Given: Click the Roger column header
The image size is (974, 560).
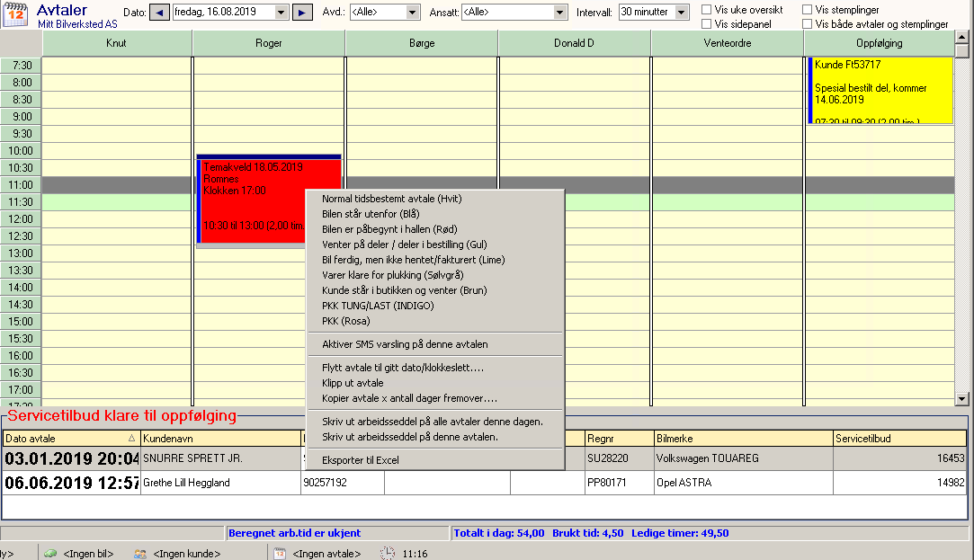Looking at the screenshot, I should click(x=268, y=43).
